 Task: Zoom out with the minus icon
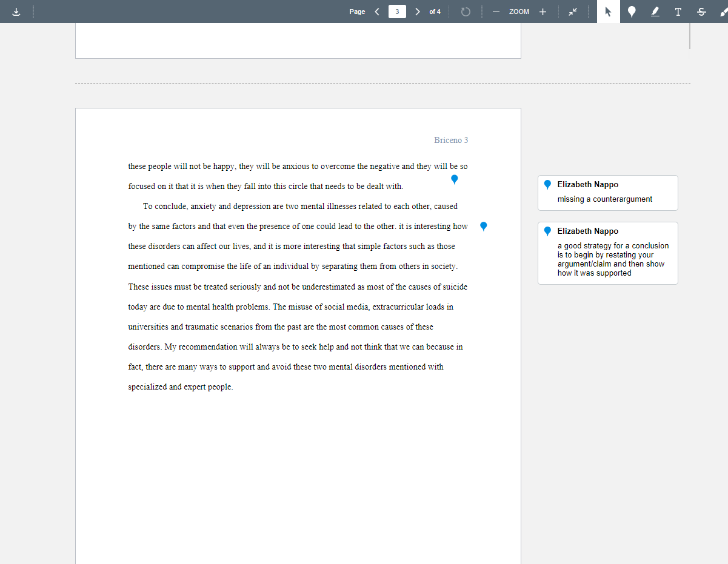pos(496,12)
